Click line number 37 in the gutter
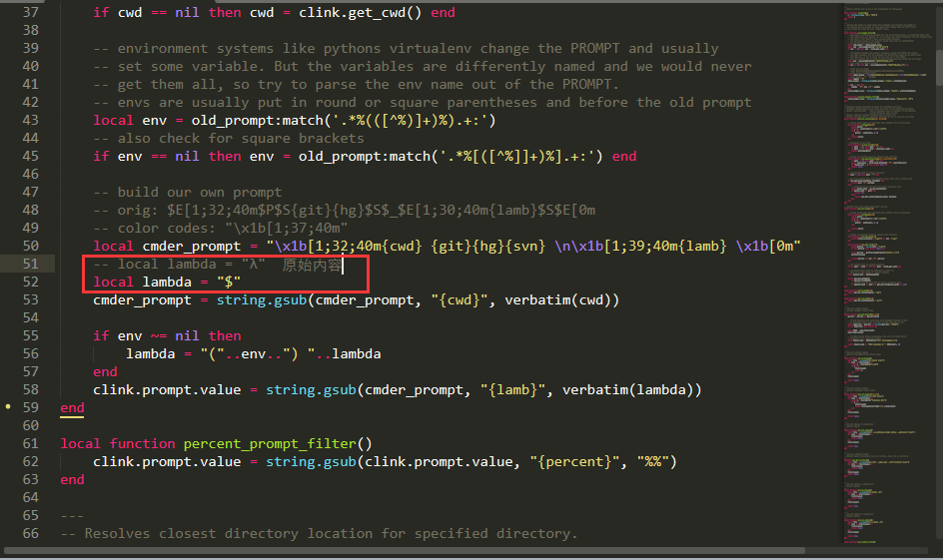The height and width of the screenshot is (560, 943). (x=30, y=12)
